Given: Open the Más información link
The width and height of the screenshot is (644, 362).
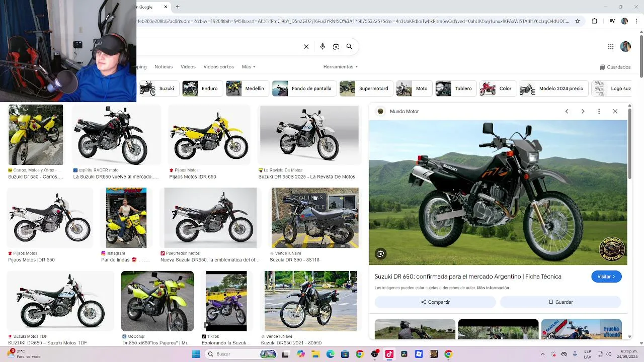Looking at the screenshot, I should [x=493, y=288].
